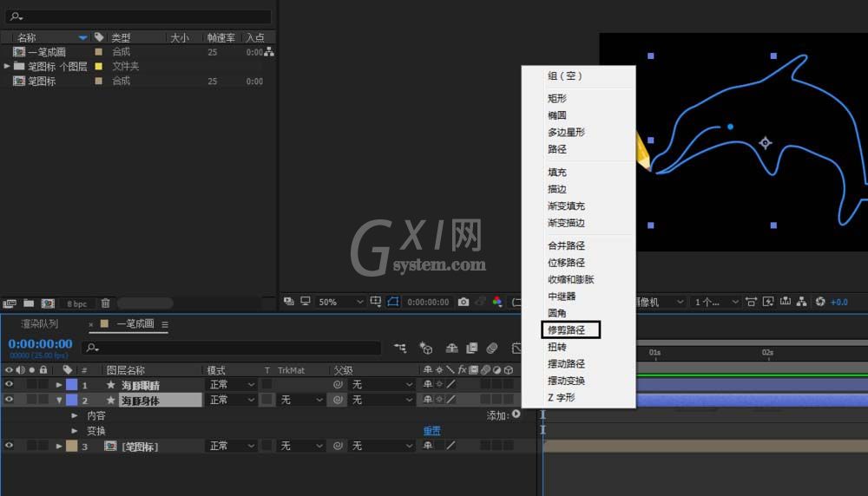
Task: Select the 一笔成画 timeline tab
Action: tap(135, 324)
